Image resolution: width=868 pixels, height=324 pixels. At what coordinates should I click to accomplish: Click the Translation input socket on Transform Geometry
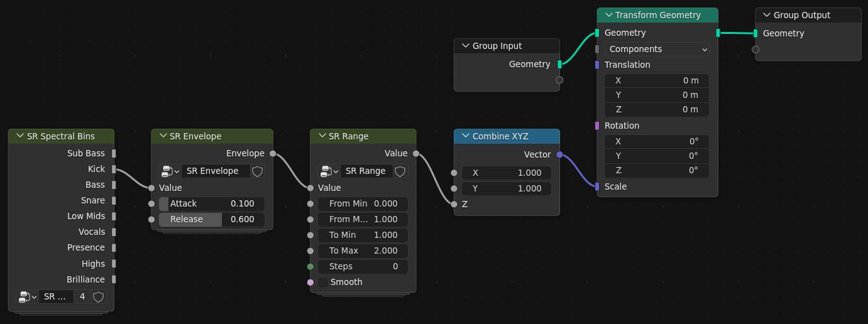tap(597, 65)
